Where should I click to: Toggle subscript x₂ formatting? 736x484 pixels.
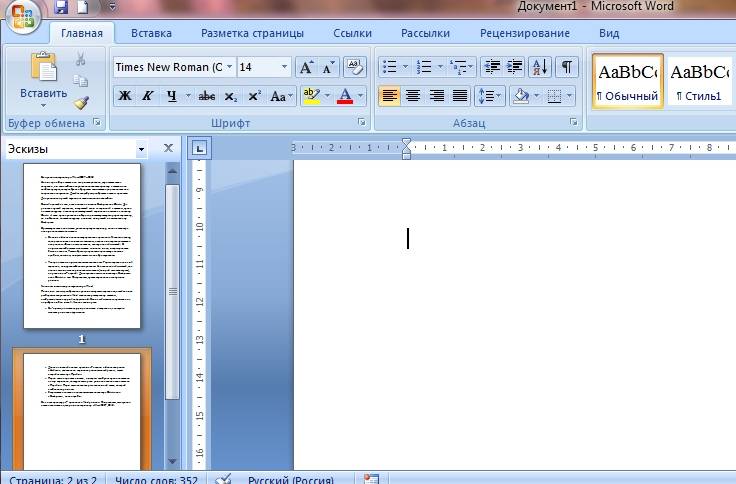(230, 96)
